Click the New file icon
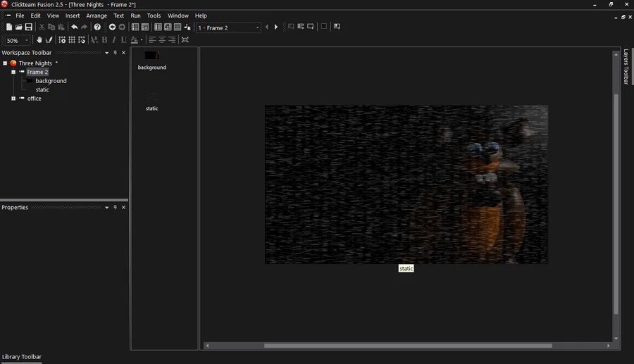 click(9, 27)
